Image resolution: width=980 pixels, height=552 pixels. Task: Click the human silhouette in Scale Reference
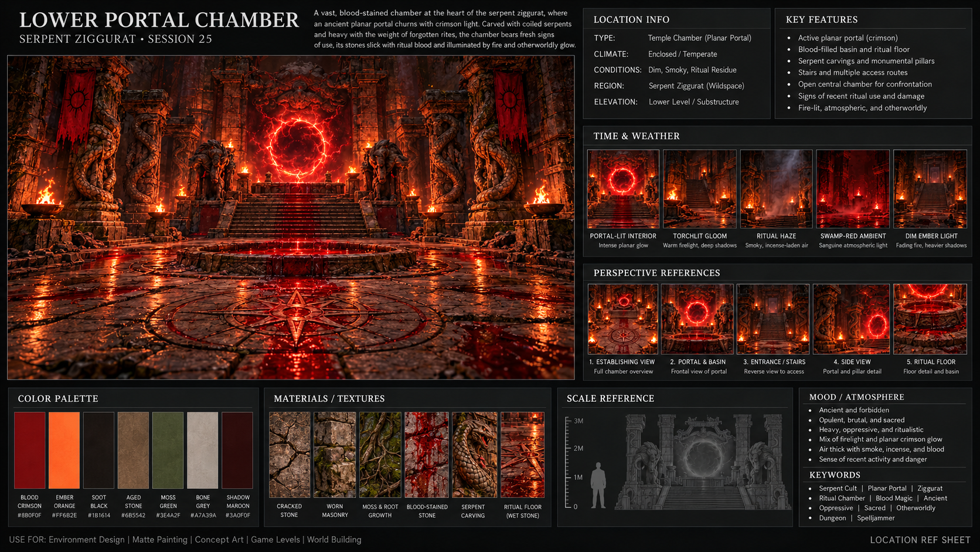[598, 485]
